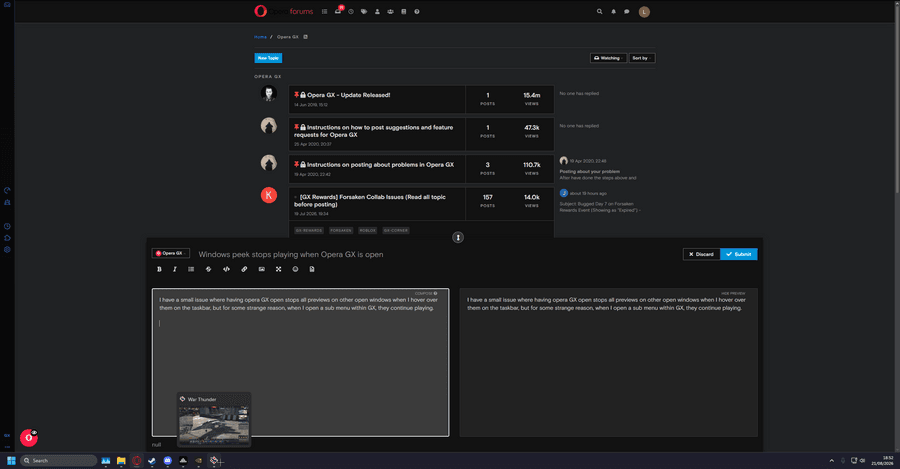Open the Watching dropdown

pyautogui.click(x=608, y=58)
